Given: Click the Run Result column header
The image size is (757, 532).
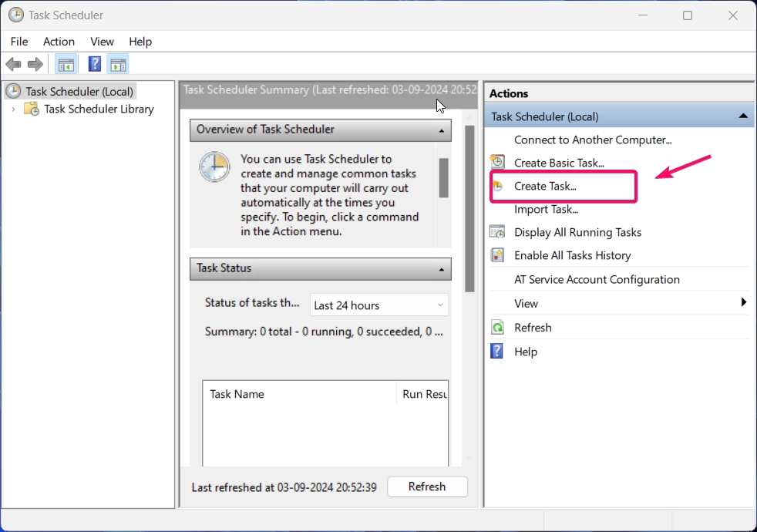Looking at the screenshot, I should coord(423,394).
